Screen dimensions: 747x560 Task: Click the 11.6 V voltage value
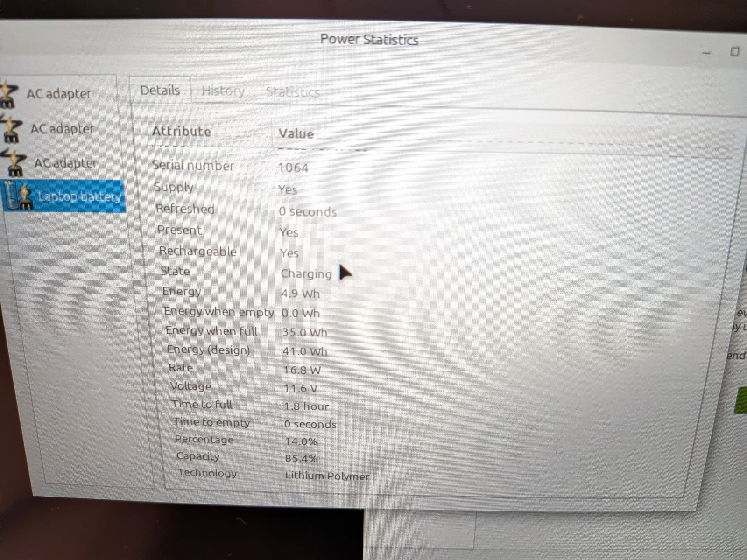pos(301,388)
